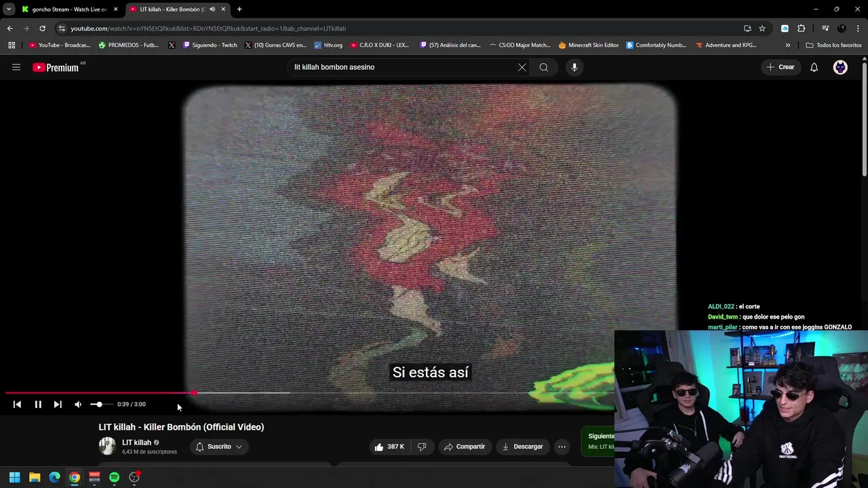Open the C.R.O X DUKI - LEX... bookmark

[x=379, y=45]
